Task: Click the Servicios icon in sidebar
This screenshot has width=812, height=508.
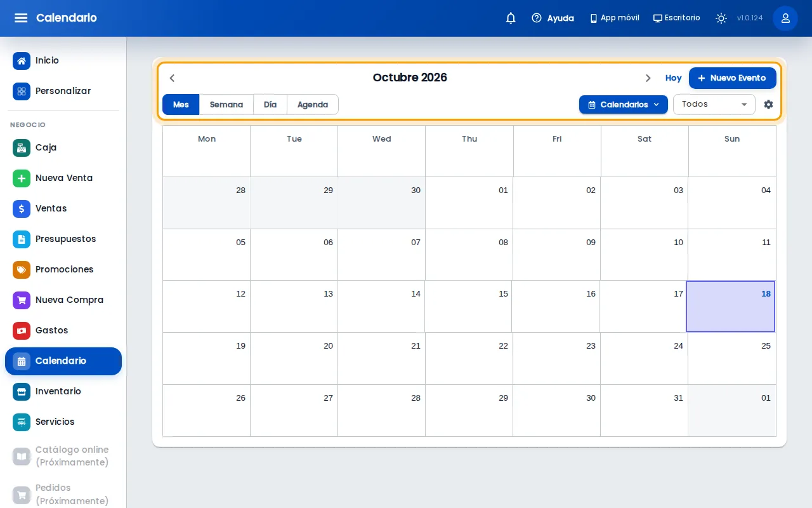Action: [22, 422]
